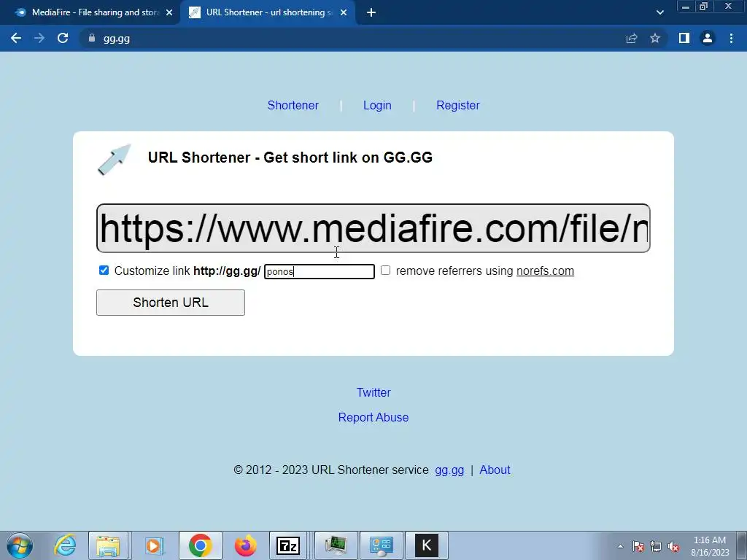Enable remove referrers checkbox
This screenshot has width=747, height=560.
(x=385, y=271)
